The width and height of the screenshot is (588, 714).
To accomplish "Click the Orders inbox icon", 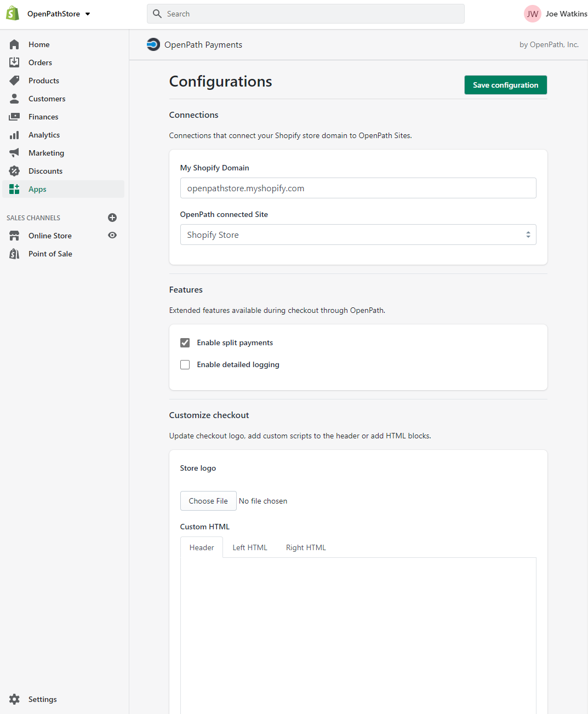I will (x=14, y=62).
